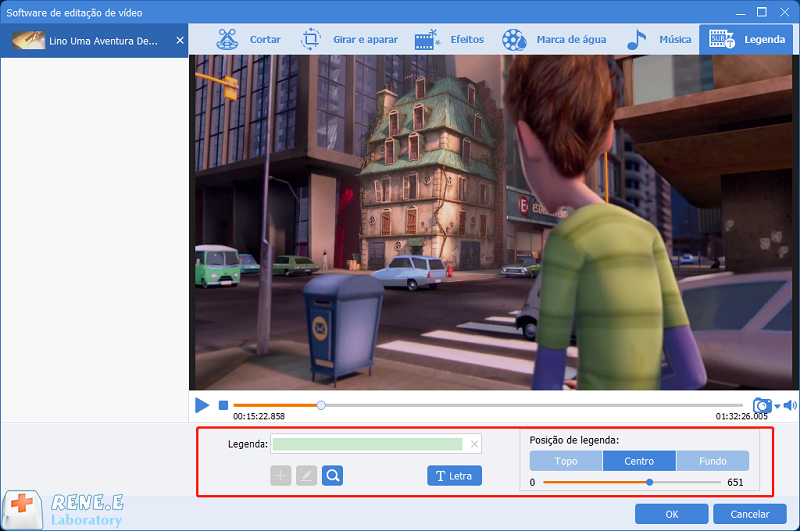This screenshot has height=531, width=800.
Task: Select the Marca de água reel icon
Action: pyautogui.click(x=514, y=39)
